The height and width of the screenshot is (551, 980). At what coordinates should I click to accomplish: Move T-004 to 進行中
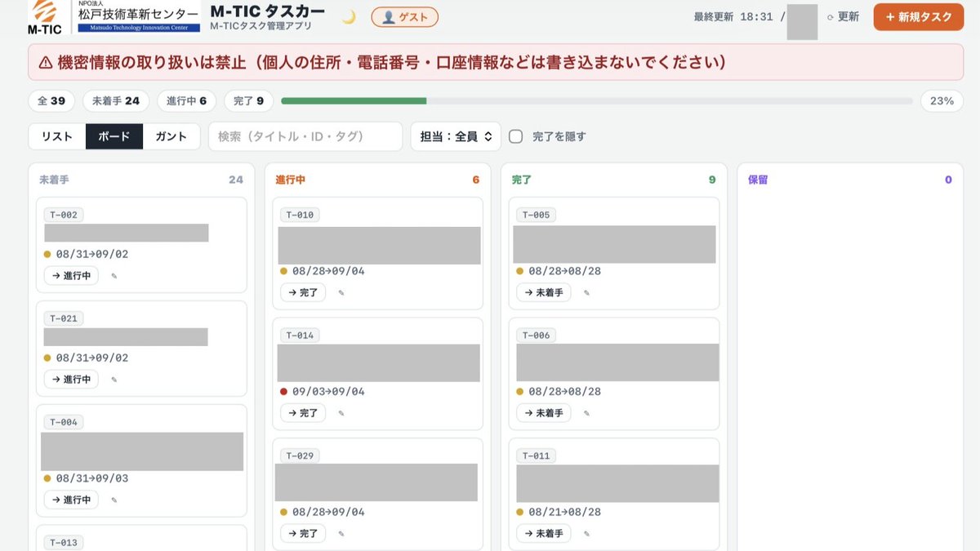tap(71, 500)
